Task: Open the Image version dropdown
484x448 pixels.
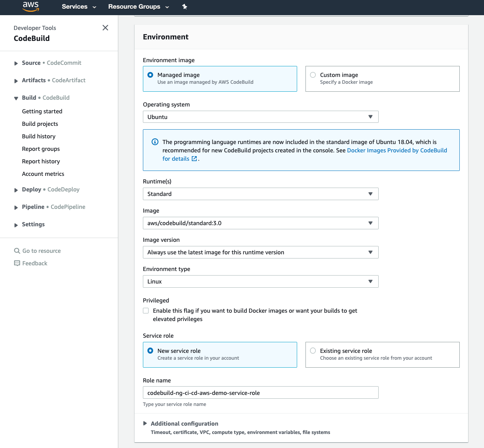Action: [261, 252]
